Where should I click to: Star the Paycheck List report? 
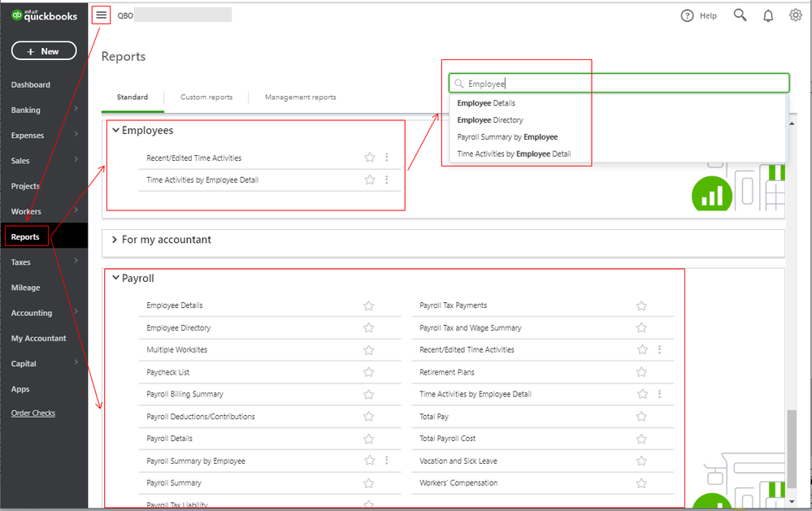point(369,372)
